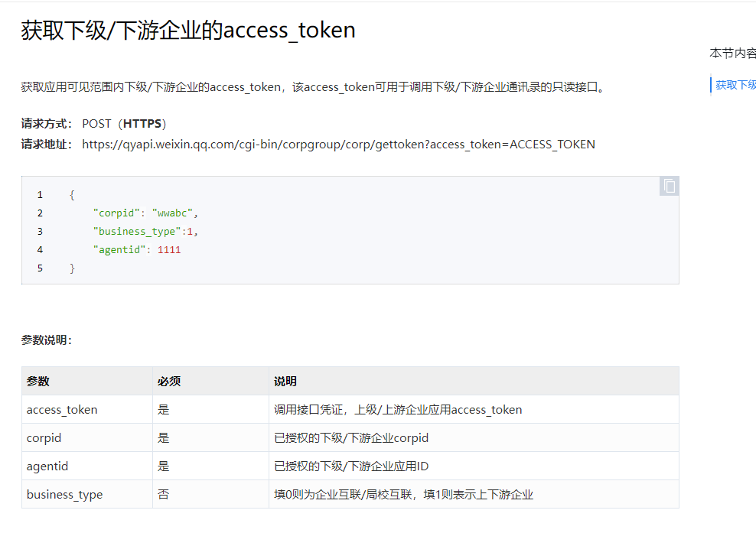Select the agentid value 1111 in code
Viewport: 756px width, 559px height.
[168, 249]
